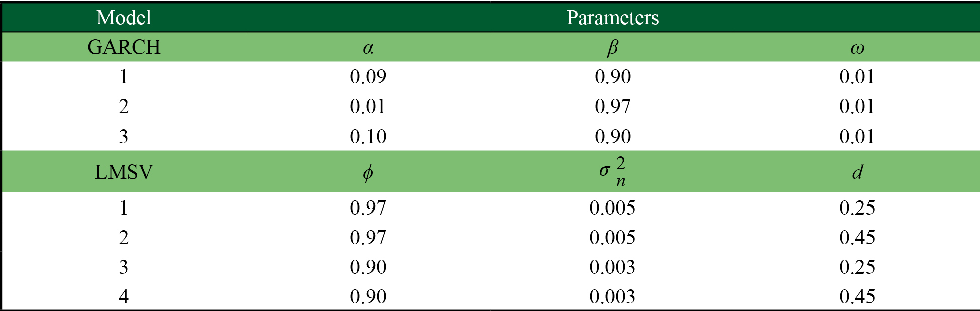This screenshot has height=311, width=980.
Task: Click the "Model" header cell
Action: tap(124, 18)
